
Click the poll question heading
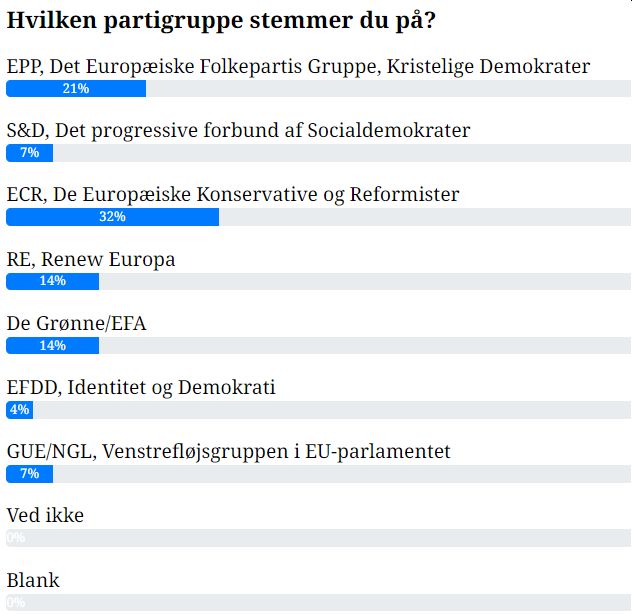(226, 20)
